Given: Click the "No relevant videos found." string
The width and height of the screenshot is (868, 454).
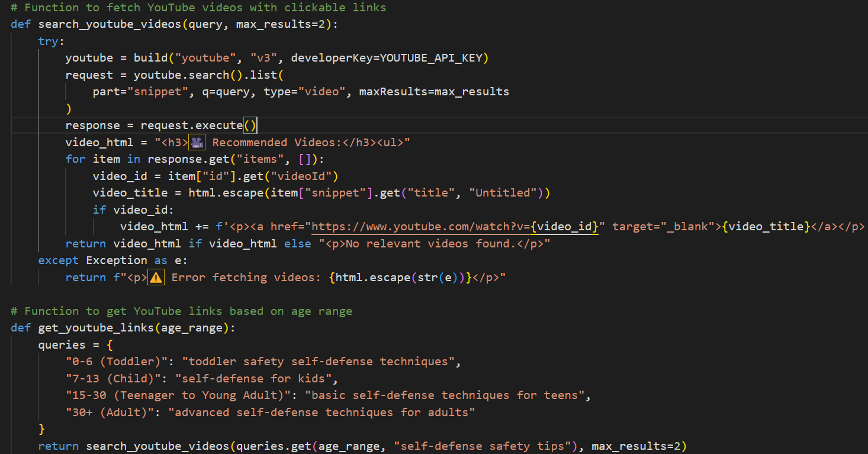Looking at the screenshot, I should [x=434, y=244].
